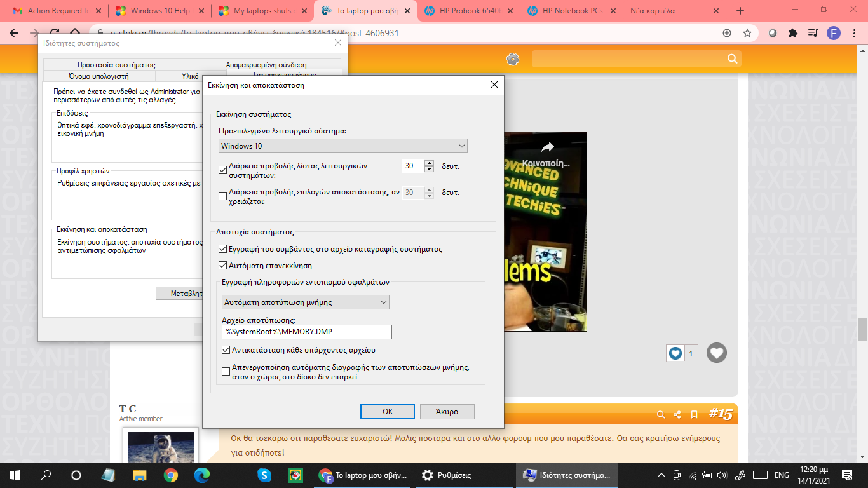This screenshot has width=868, height=488.
Task: Bookmark post #15 with the bookmark icon
Action: pyautogui.click(x=695, y=414)
